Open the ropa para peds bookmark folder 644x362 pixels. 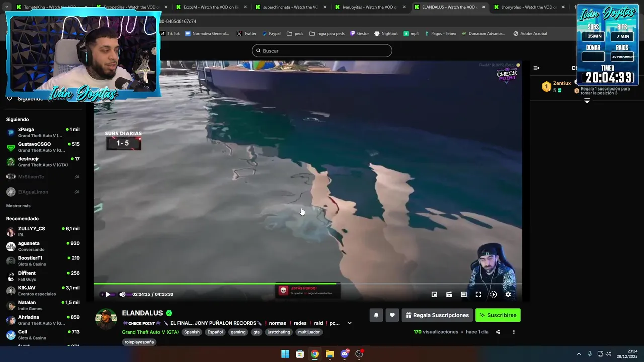(327, 34)
